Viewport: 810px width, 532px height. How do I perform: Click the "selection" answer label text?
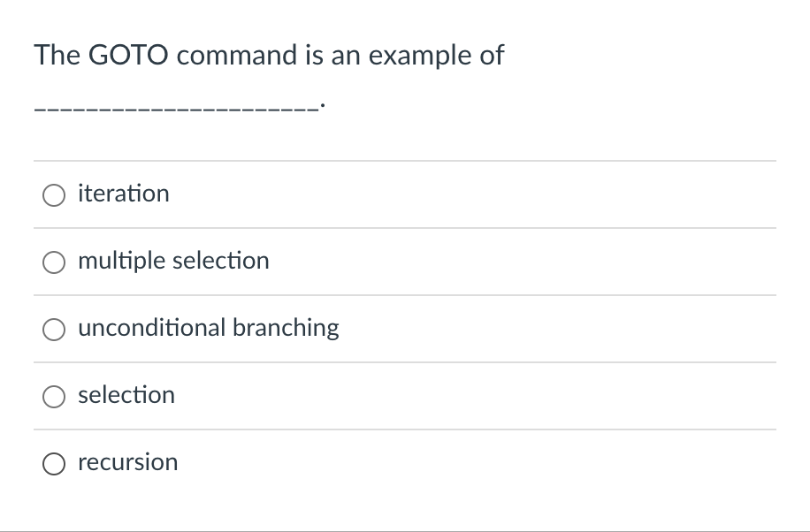(126, 395)
